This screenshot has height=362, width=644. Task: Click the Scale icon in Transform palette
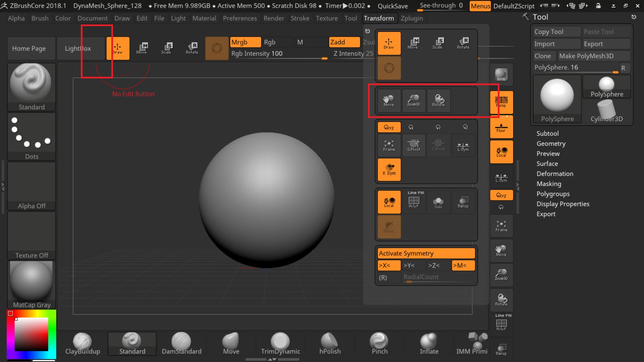tap(438, 43)
